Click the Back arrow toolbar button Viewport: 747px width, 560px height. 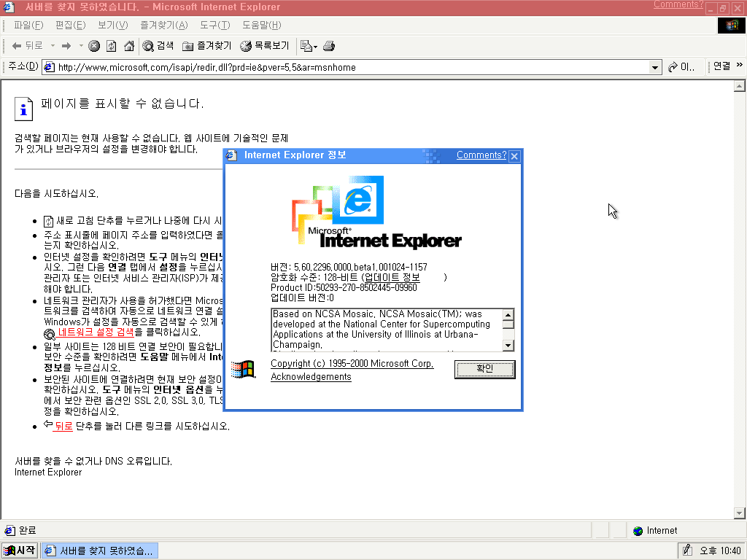(27, 46)
